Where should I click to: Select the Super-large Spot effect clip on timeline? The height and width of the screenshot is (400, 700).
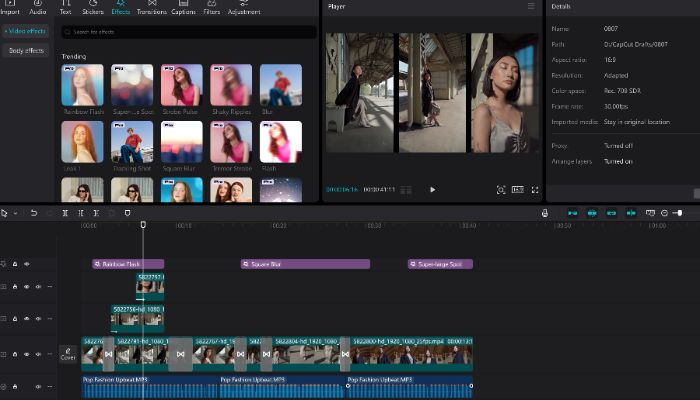coord(440,264)
